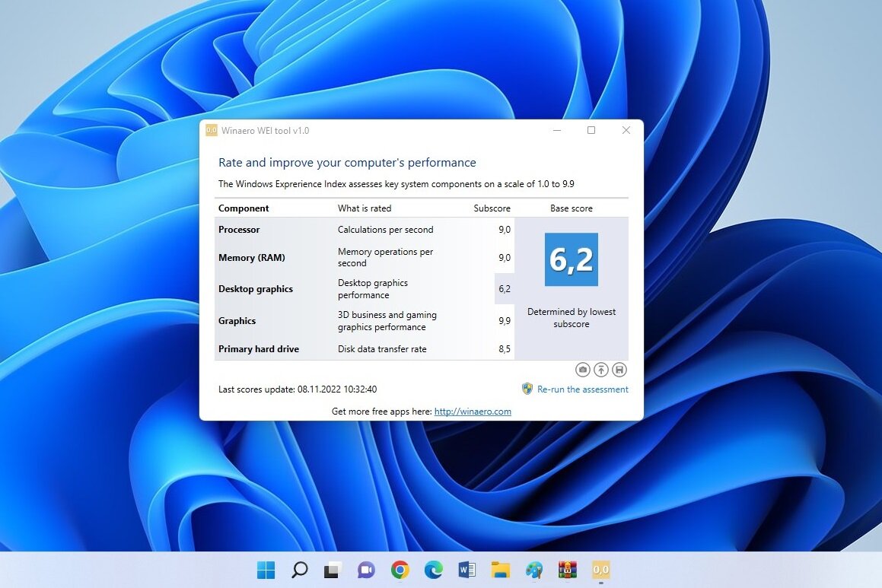Click the big 6,2 base score tile
Screen dimensions: 882x588
click(x=571, y=259)
